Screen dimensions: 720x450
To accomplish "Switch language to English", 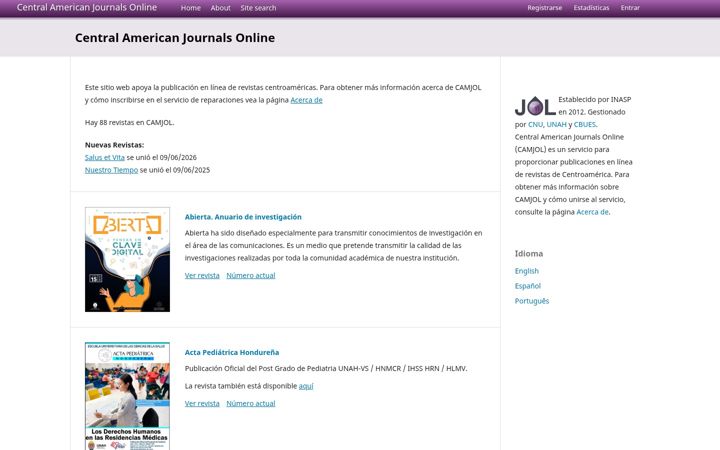I will pos(527,271).
